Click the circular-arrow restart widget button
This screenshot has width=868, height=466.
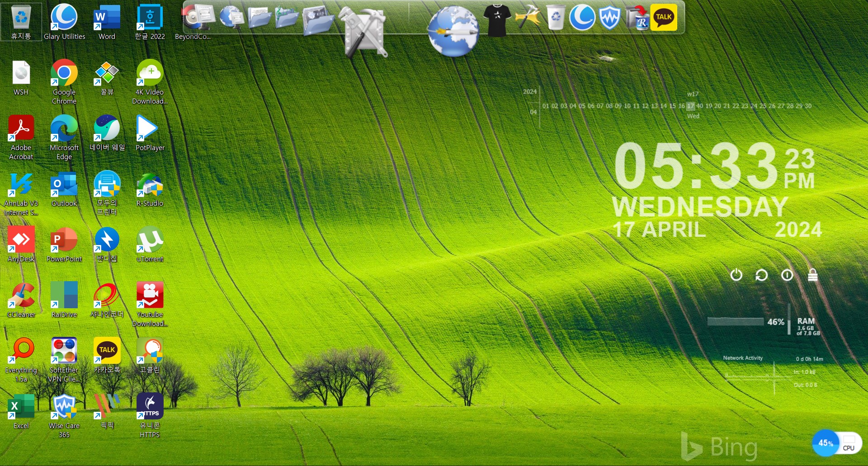pyautogui.click(x=762, y=275)
